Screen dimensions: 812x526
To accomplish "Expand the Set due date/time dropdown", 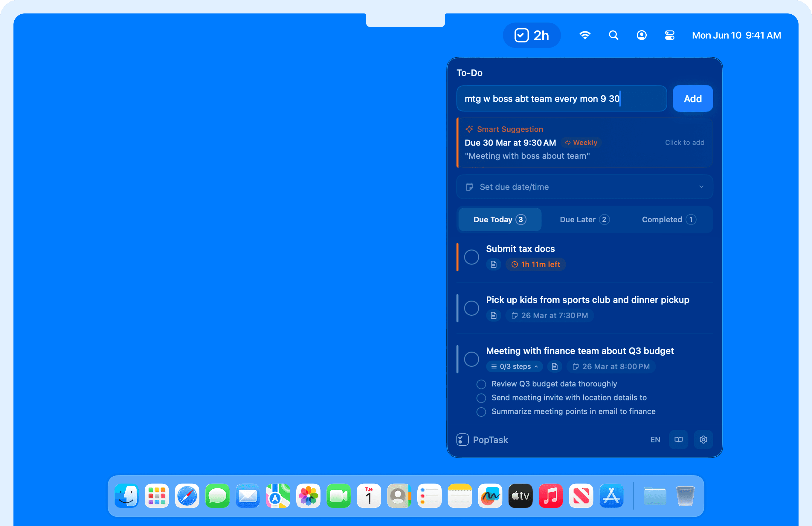I will [x=584, y=187].
